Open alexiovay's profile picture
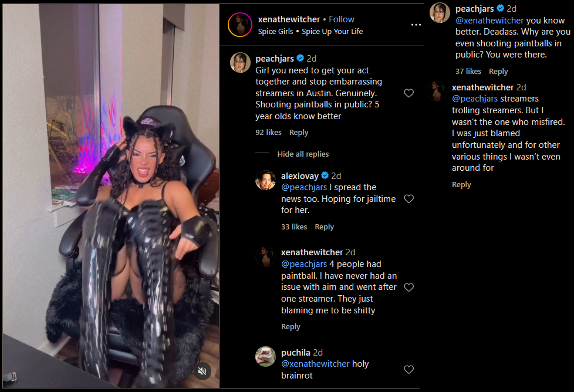The image size is (574, 392). (265, 180)
